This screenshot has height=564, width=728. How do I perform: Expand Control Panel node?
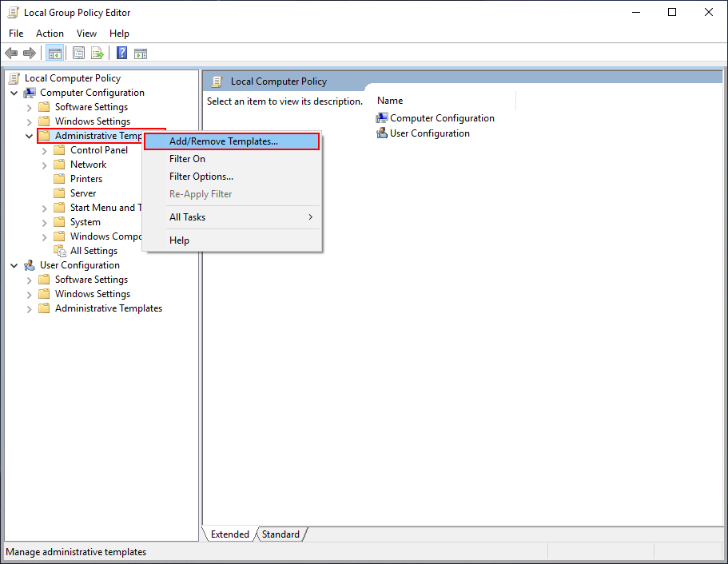45,151
